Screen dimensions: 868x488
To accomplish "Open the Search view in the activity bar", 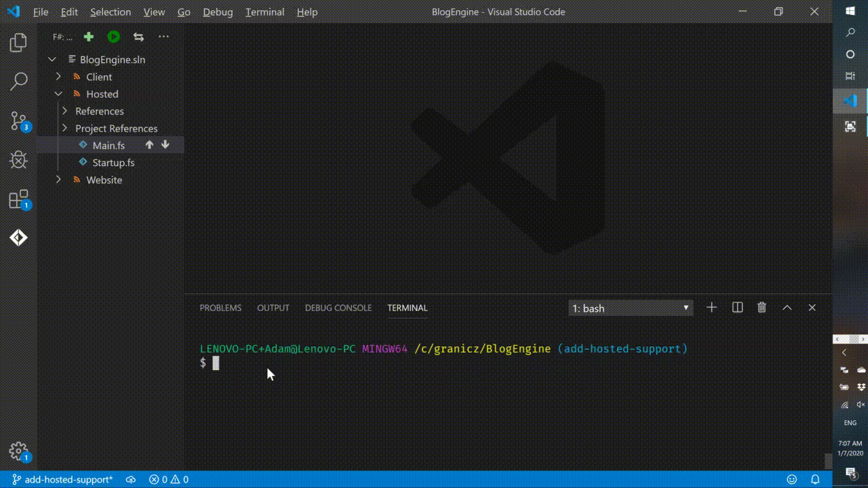I will tap(18, 81).
